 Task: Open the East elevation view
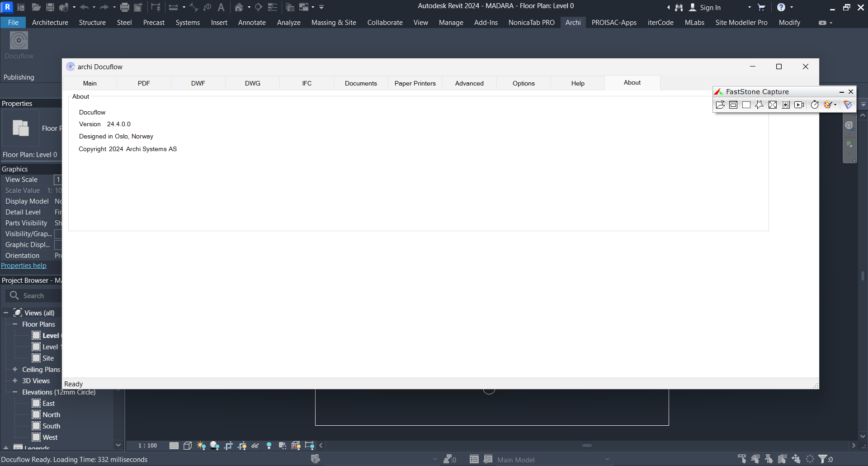(48, 403)
